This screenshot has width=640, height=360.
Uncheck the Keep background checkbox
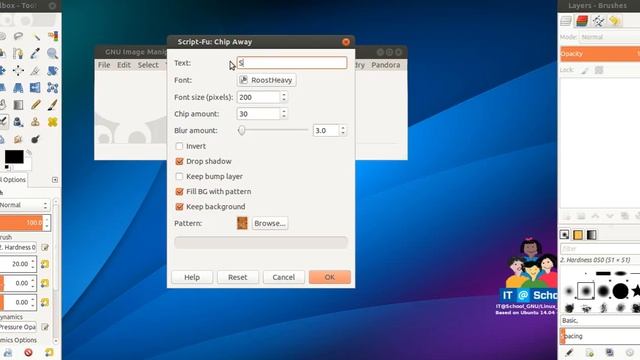coord(179,207)
